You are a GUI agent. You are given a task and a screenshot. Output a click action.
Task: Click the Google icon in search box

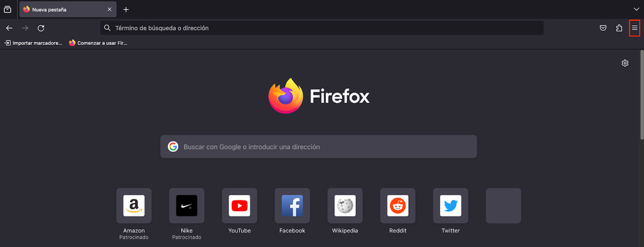(x=173, y=147)
